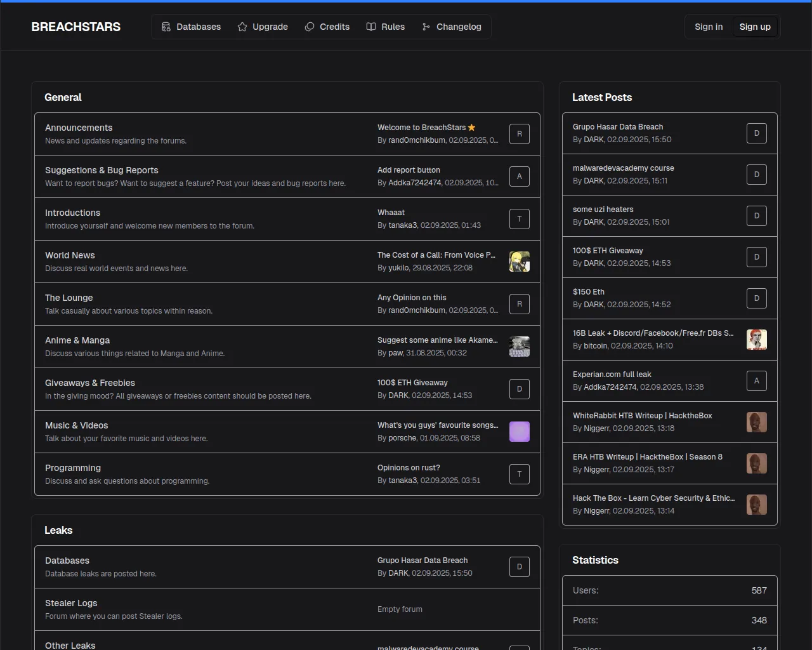This screenshot has width=812, height=650.
Task: Click the Databases icon in the top navbar
Action: (x=166, y=27)
